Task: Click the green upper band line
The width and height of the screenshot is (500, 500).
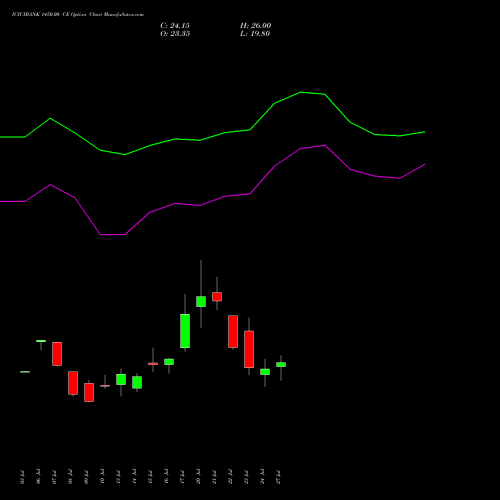Action: (212, 136)
